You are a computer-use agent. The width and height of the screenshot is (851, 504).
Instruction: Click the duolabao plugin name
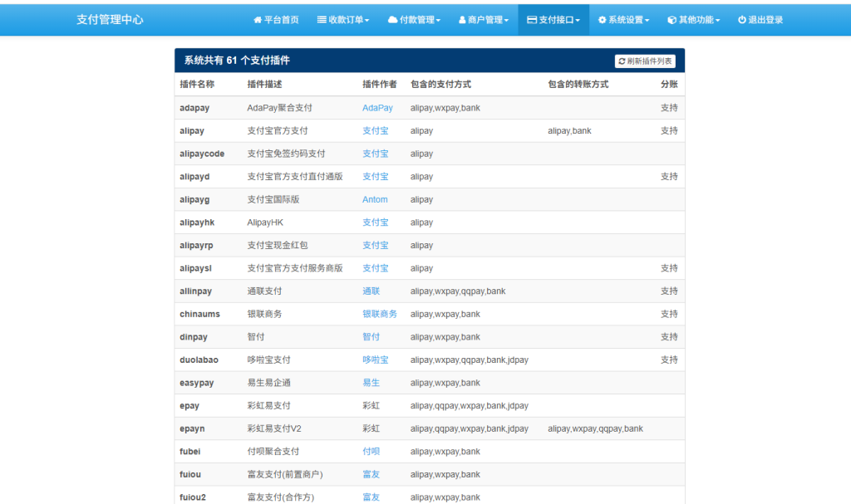tap(199, 360)
